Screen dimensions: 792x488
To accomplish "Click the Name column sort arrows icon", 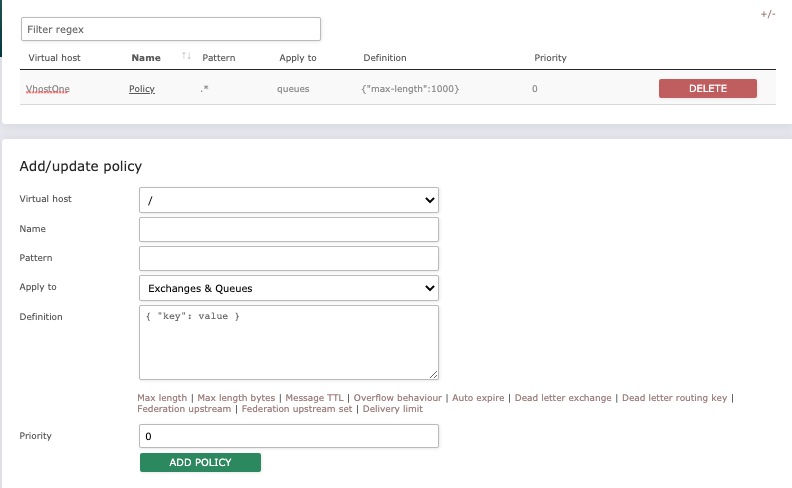I will click(186, 57).
